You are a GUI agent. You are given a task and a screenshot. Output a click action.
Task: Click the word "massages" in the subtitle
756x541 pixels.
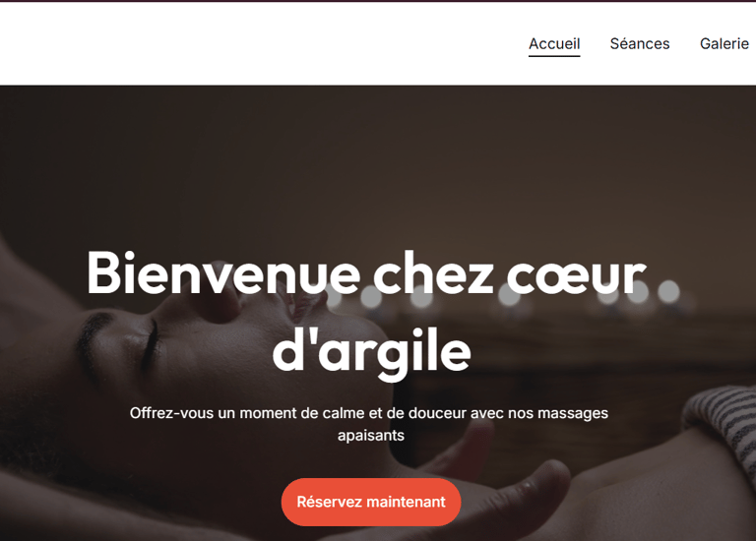573,414
